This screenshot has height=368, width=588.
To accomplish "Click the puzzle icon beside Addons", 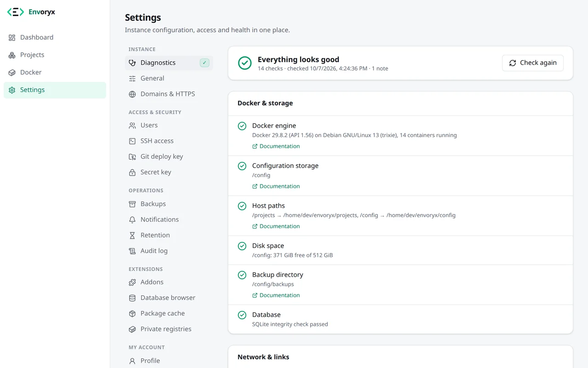I will (132, 282).
